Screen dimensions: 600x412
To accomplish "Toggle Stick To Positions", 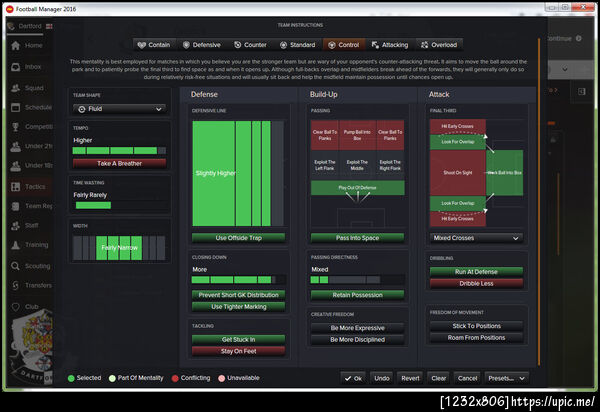I will pos(476,326).
